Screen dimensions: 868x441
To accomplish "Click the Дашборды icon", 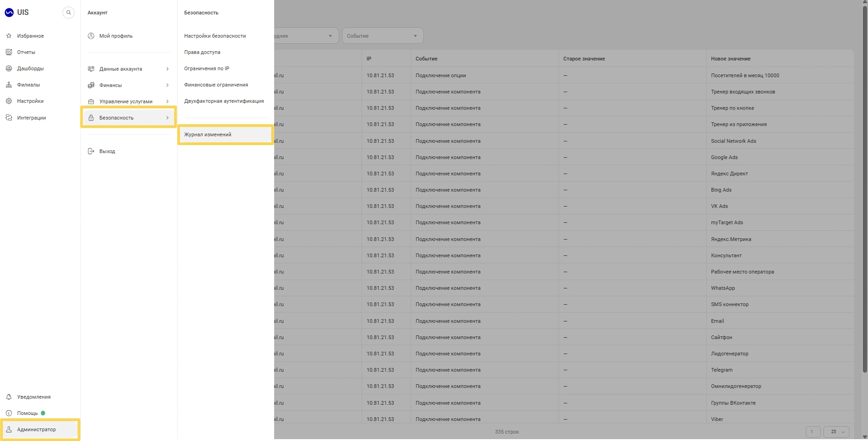I will click(x=9, y=68).
